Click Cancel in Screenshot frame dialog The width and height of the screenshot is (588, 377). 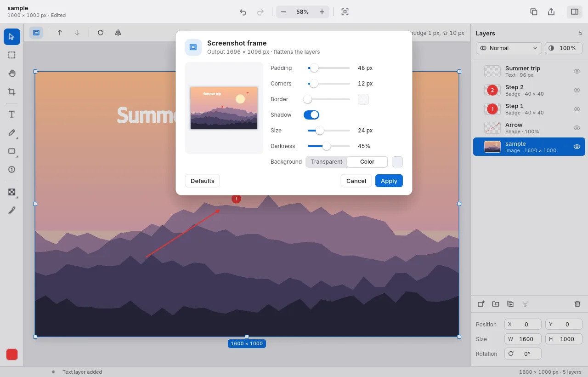(x=356, y=181)
